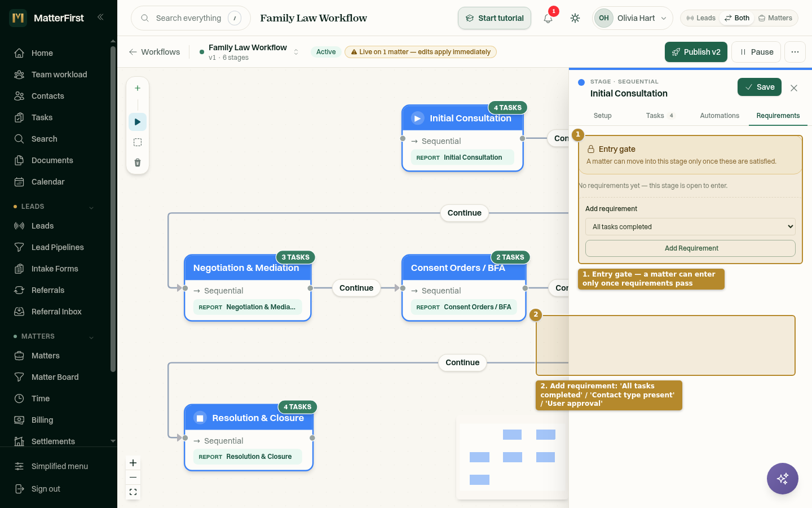The image size is (812, 508).
Task: Collapse the sidebar with the double chevron
Action: point(100,17)
